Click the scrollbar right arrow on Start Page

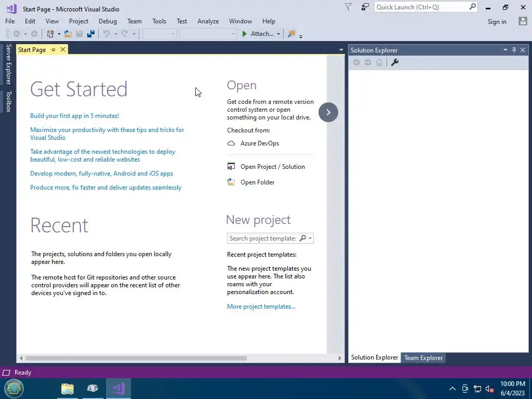pyautogui.click(x=340, y=358)
